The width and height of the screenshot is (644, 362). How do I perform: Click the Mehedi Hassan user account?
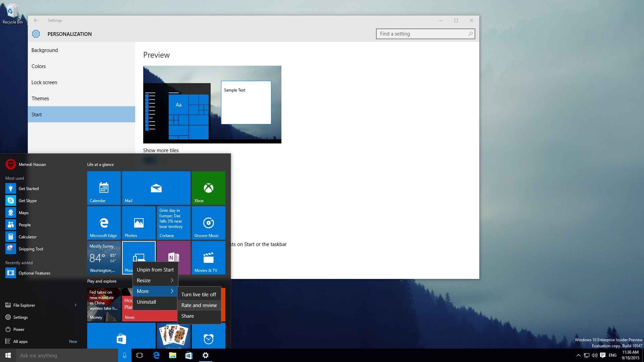pyautogui.click(x=26, y=164)
